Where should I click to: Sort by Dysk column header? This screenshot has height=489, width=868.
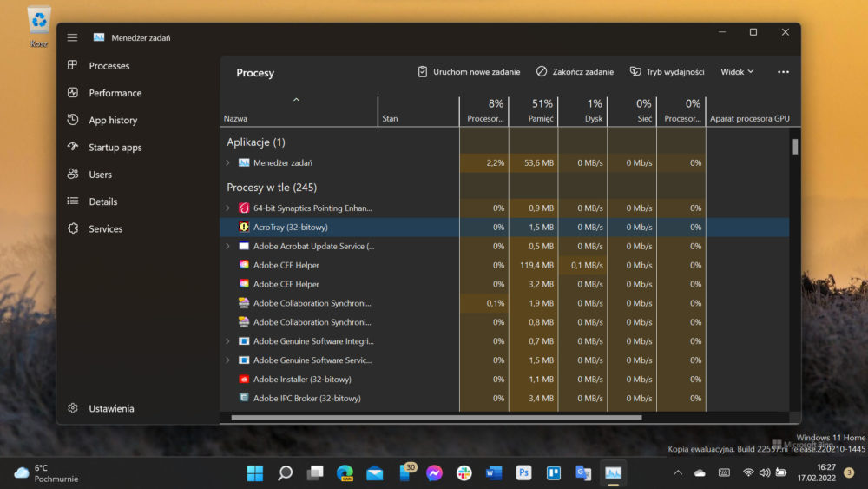tap(582, 111)
